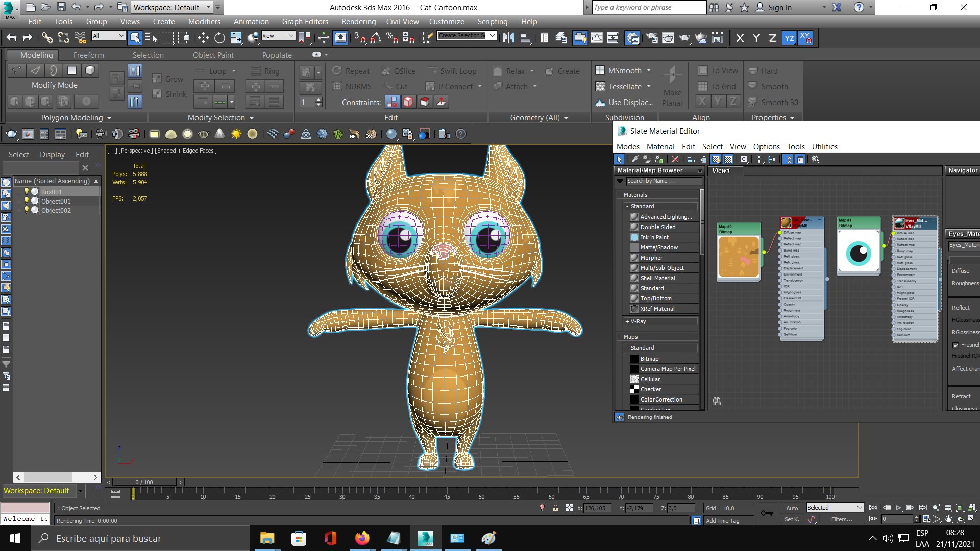Toggle the Auto key button
The height and width of the screenshot is (551, 980).
792,508
